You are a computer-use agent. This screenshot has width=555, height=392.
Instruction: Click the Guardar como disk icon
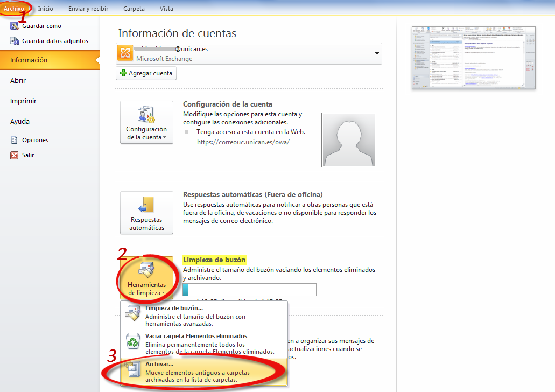click(14, 26)
